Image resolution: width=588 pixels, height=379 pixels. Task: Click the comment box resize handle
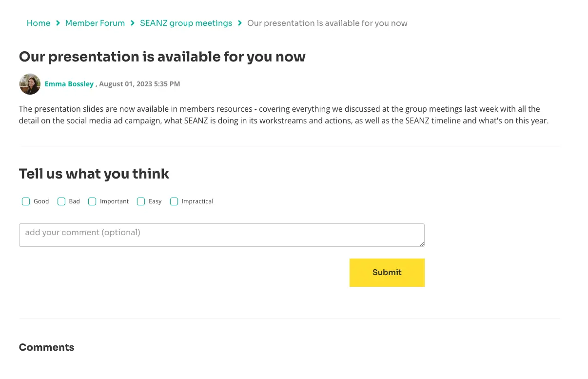tap(422, 244)
